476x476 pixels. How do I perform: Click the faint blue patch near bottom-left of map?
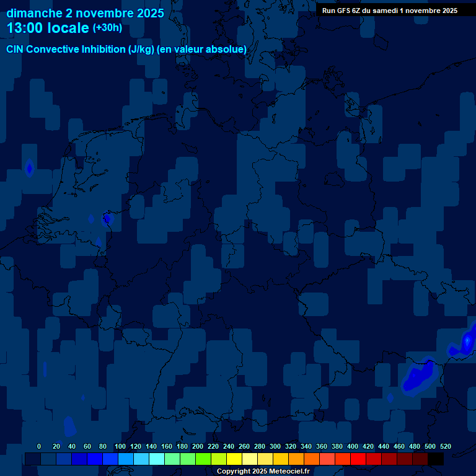[69, 425]
